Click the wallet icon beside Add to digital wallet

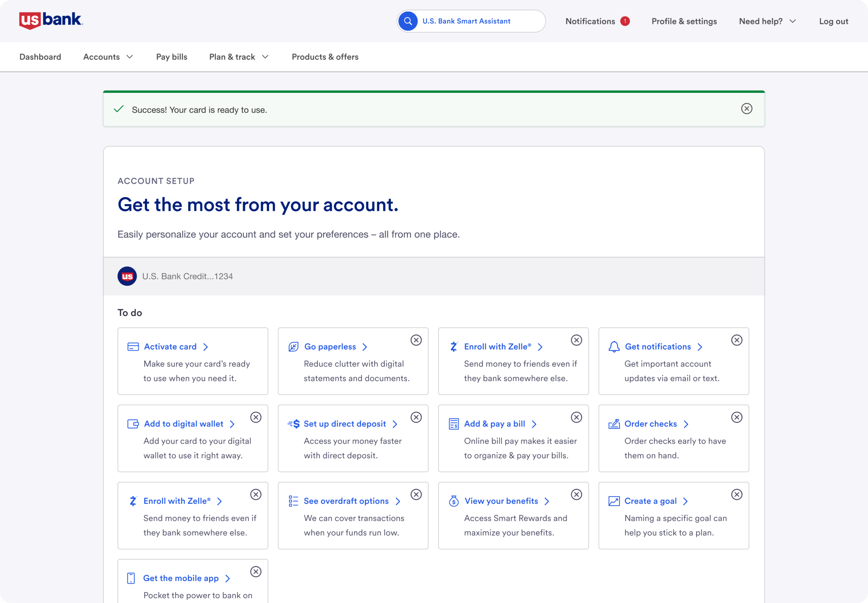[133, 424]
